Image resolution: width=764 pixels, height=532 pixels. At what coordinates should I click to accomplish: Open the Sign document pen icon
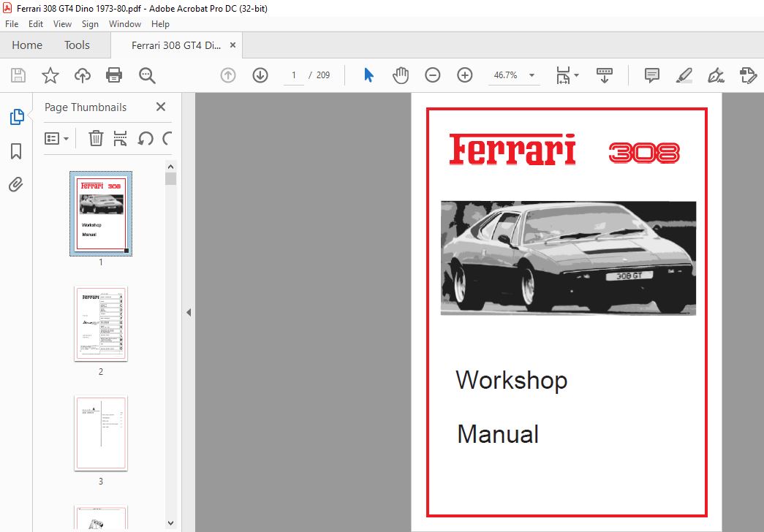716,75
